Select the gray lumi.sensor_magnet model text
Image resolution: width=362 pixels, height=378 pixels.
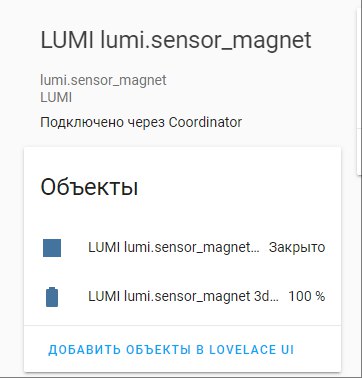(103, 80)
